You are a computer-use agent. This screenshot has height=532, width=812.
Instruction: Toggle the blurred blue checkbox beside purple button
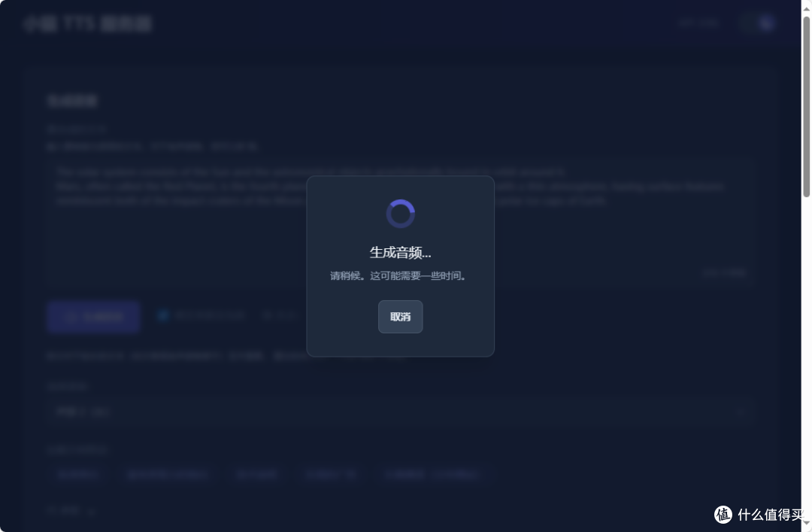tap(163, 315)
